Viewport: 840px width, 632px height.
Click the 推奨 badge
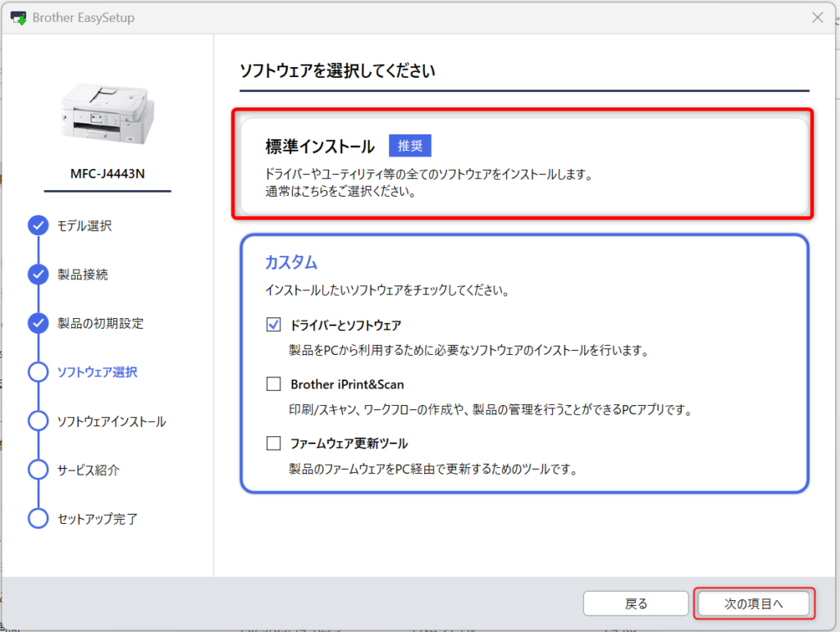pyautogui.click(x=410, y=146)
